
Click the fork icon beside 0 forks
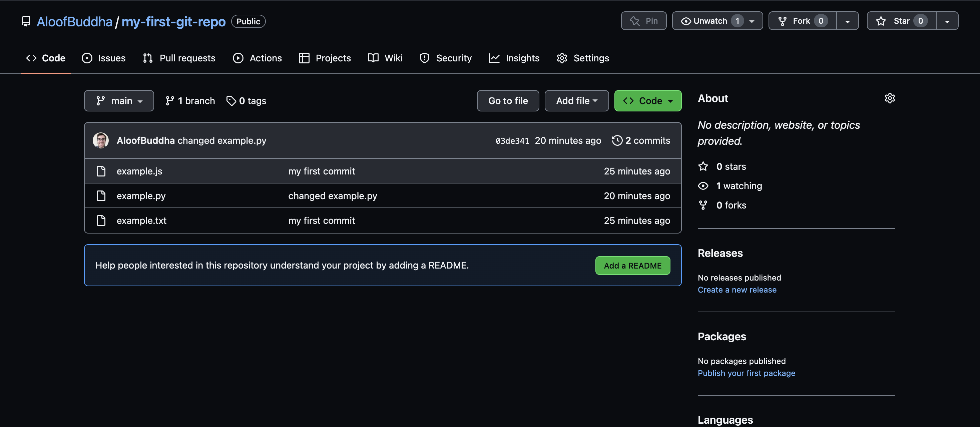coord(703,205)
